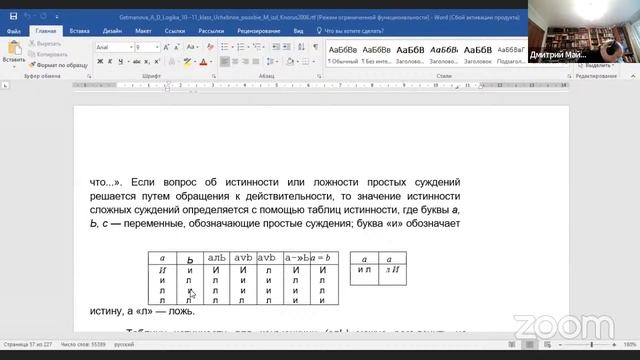Click the Clear All Formatting icon
Screen dimensions: 640x360
point(210,47)
